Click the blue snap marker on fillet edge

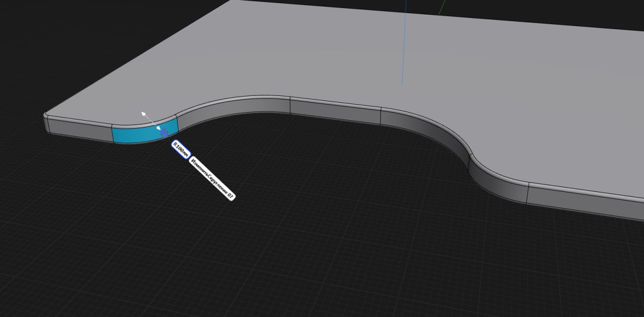coord(164,133)
